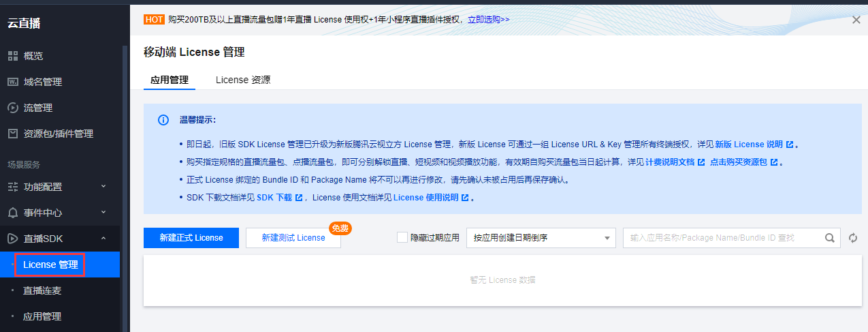The height and width of the screenshot is (332, 868).
Task: Open the 立即选购>> link
Action: pos(489,20)
